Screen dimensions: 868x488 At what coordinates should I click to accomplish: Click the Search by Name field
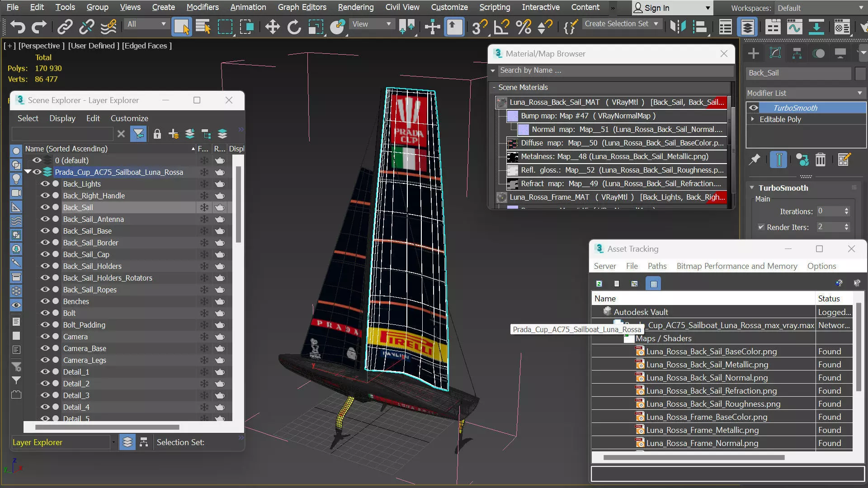(615, 70)
